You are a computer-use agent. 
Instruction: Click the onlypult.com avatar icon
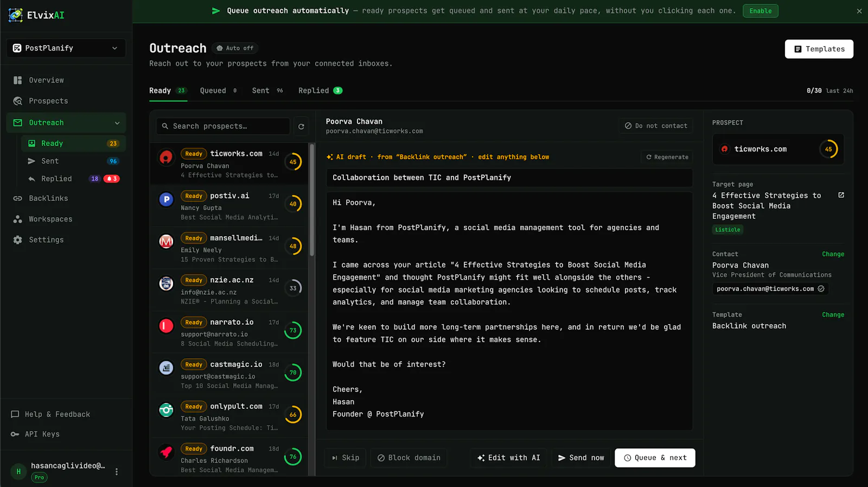coord(166,410)
